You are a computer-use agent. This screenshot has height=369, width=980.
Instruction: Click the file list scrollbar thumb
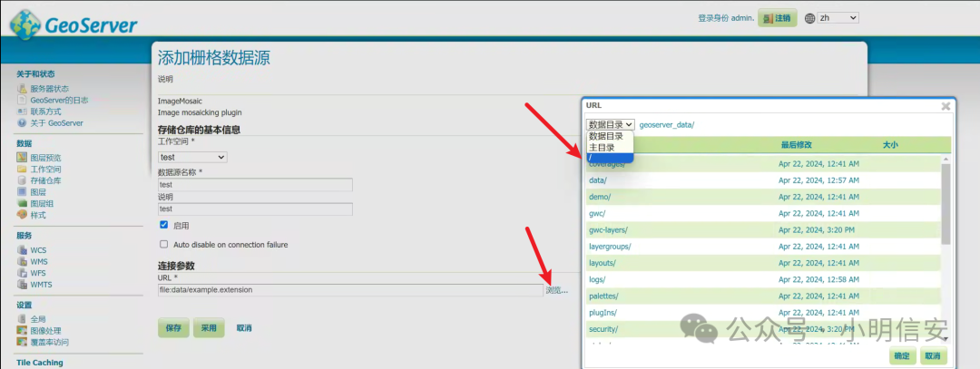946,204
